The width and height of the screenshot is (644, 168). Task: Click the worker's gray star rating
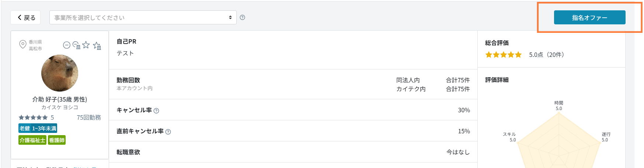(33, 117)
